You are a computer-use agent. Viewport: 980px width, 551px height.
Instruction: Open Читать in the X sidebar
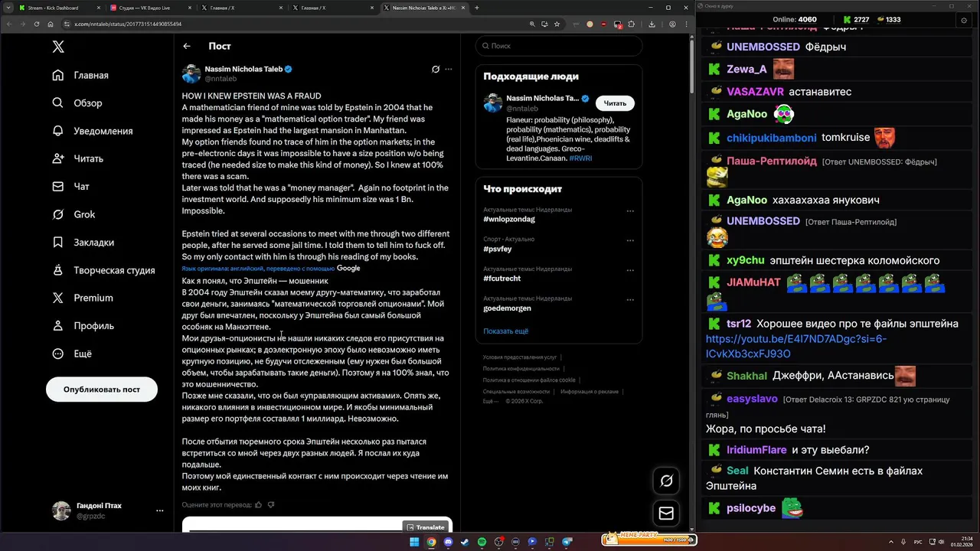(78, 158)
